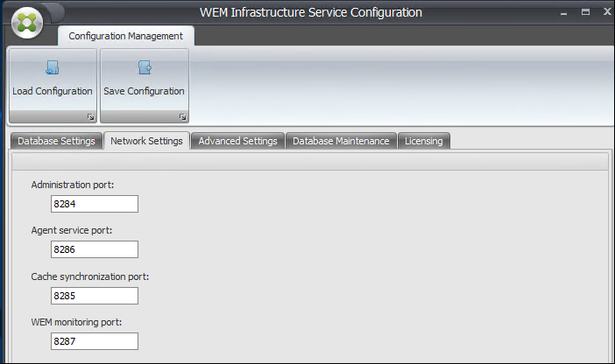Focus the Cache synchronization port field 8285
This screenshot has width=615, height=364.
click(95, 296)
